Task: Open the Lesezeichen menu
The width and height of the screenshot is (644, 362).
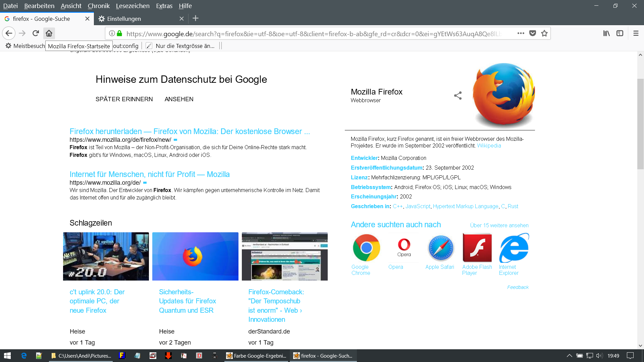Action: coord(132,6)
